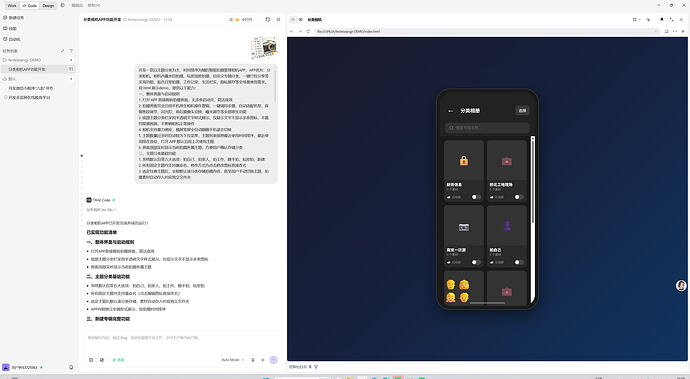The height and width of the screenshot is (379, 690).
Task: Open the more options icon in browser bar
Action: click(x=675, y=32)
